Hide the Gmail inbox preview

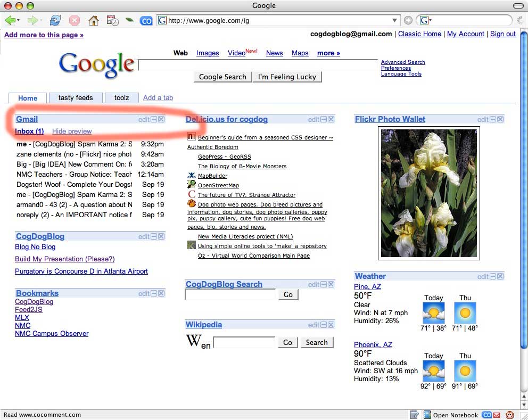[x=72, y=131]
